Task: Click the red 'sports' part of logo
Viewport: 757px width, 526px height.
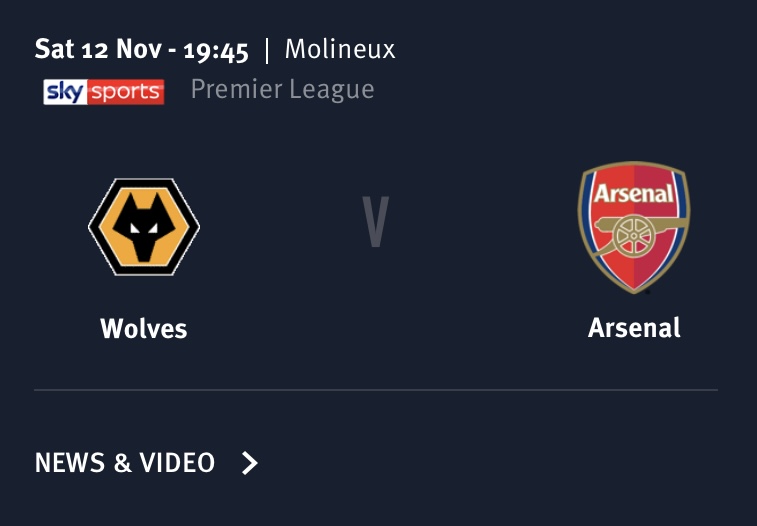Action: coord(126,92)
